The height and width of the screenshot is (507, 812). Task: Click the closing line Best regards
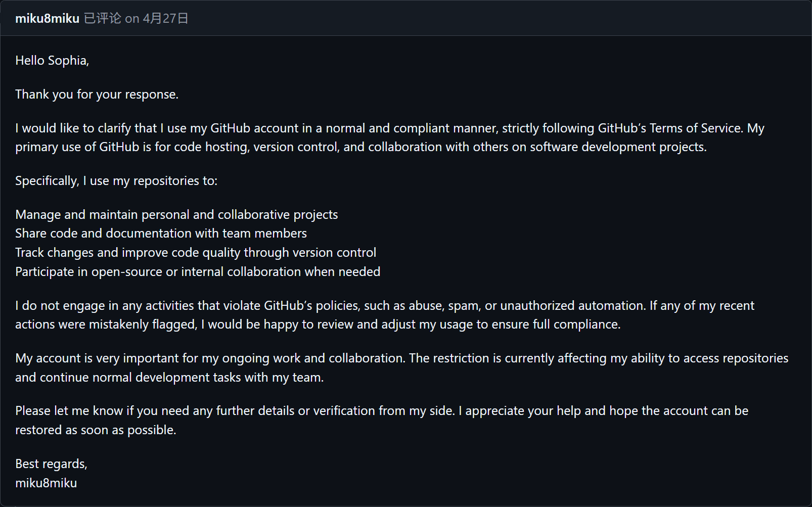pyautogui.click(x=51, y=464)
